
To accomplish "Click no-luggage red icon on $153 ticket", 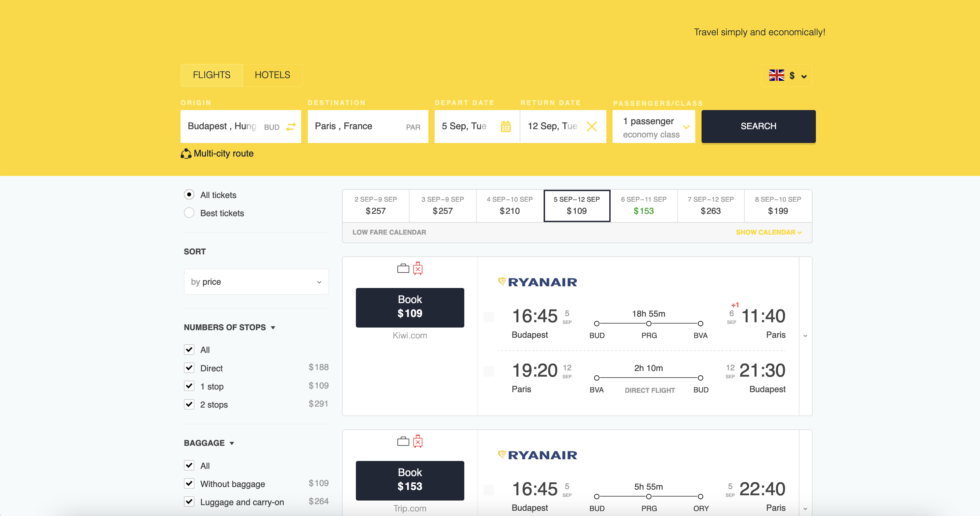I will point(418,442).
